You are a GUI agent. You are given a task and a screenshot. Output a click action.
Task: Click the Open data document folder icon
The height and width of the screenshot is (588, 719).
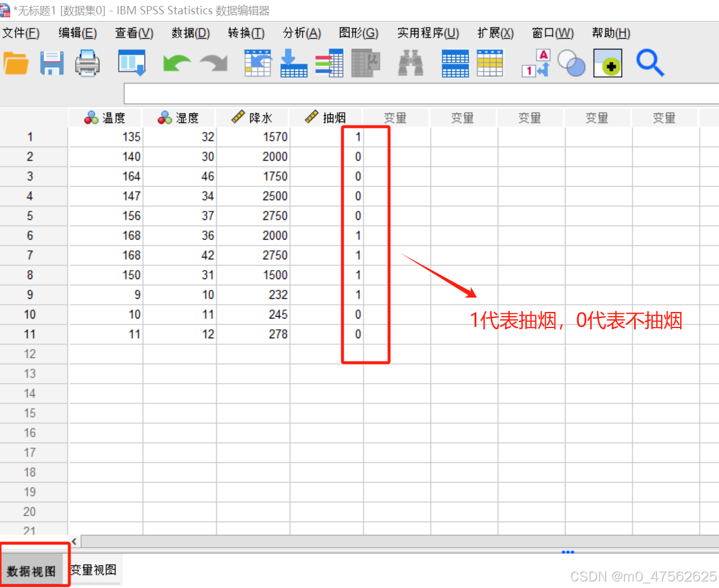point(16,63)
